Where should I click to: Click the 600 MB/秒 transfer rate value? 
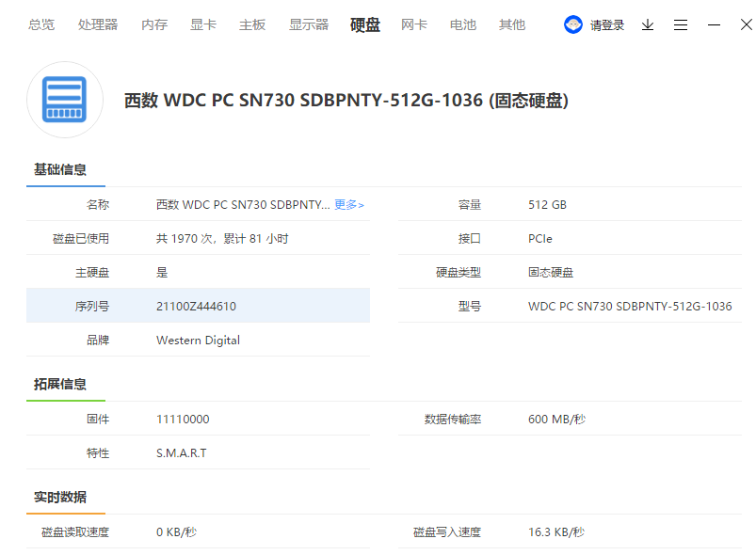(x=556, y=420)
